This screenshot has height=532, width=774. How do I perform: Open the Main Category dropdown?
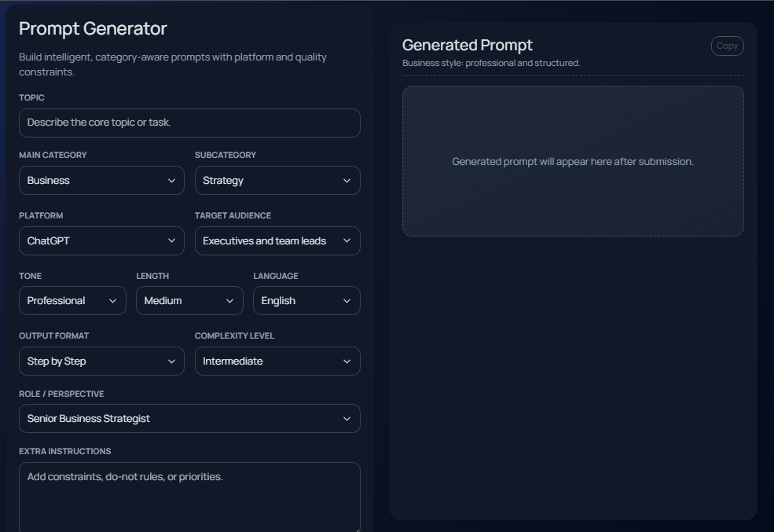(101, 181)
